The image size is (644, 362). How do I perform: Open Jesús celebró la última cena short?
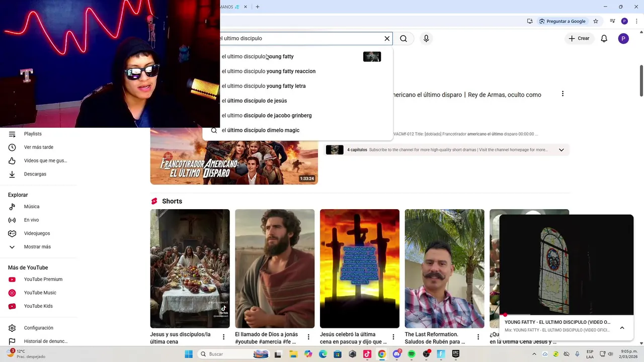[x=360, y=268]
